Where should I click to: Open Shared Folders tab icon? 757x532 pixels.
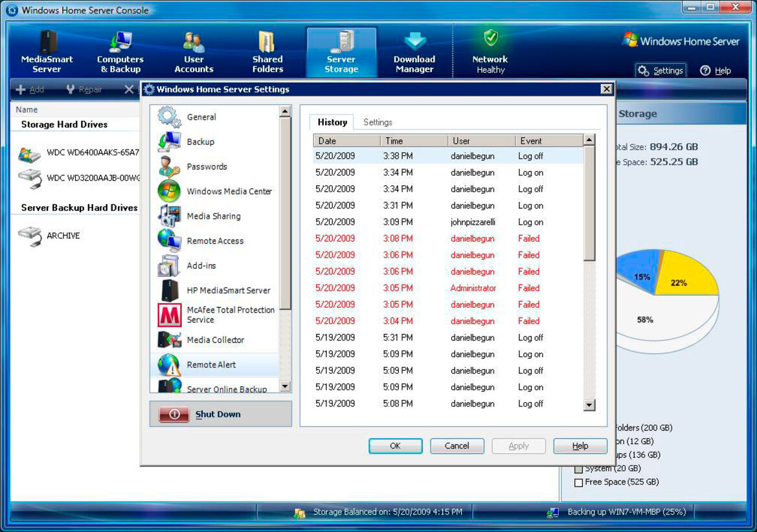267,41
